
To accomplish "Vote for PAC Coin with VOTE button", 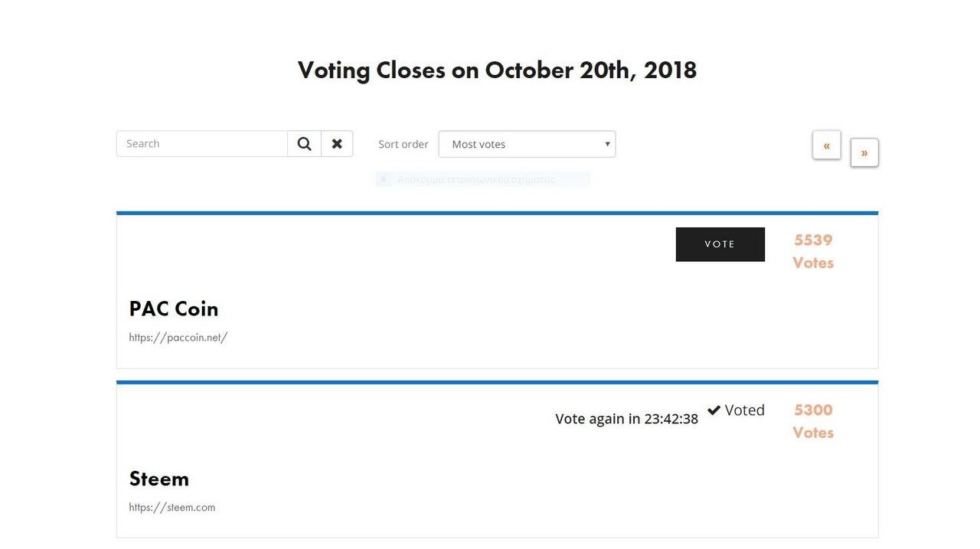I will pos(720,244).
